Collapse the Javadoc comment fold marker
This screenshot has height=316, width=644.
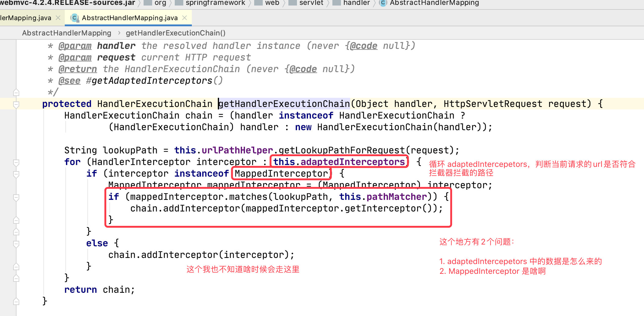pyautogui.click(x=16, y=92)
